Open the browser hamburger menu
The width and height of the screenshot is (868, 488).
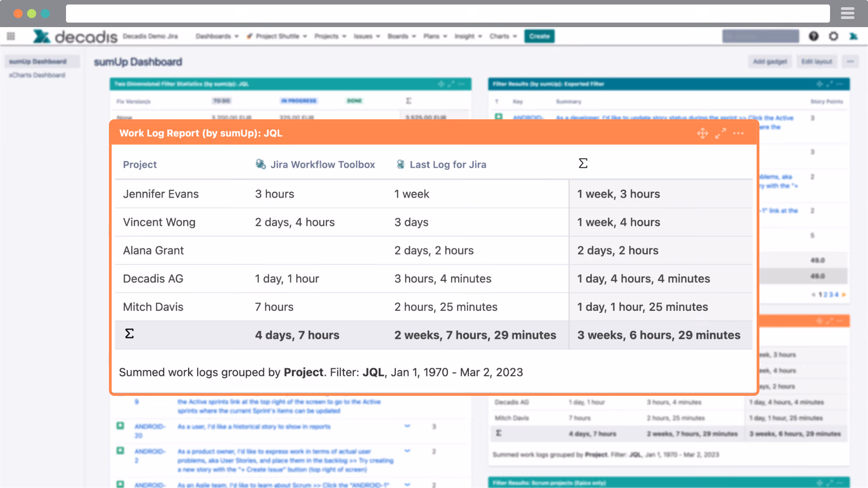coord(848,14)
